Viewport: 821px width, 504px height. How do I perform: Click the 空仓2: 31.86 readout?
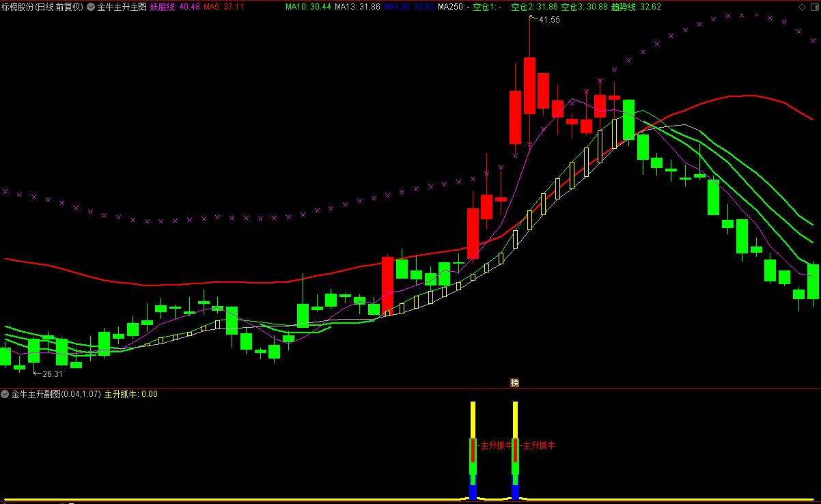click(x=535, y=7)
